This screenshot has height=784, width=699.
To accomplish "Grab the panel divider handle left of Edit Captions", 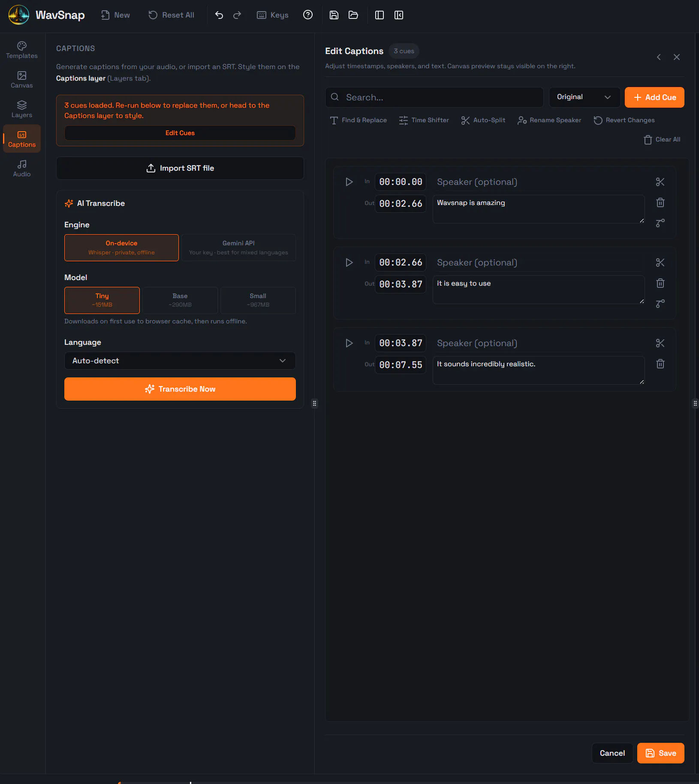I will 314,403.
